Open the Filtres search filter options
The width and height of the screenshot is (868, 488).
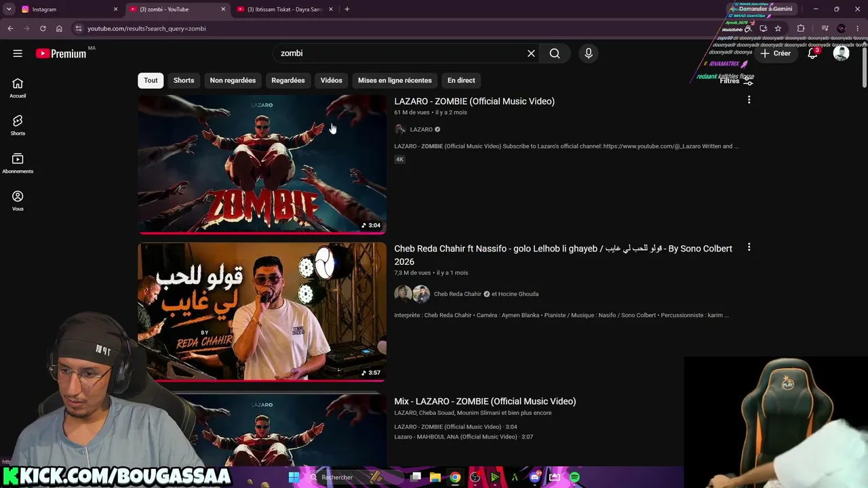tap(736, 81)
